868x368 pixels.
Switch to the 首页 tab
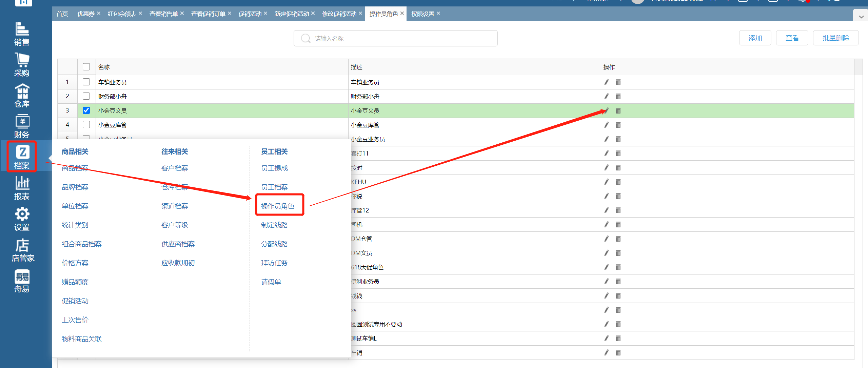pos(62,14)
